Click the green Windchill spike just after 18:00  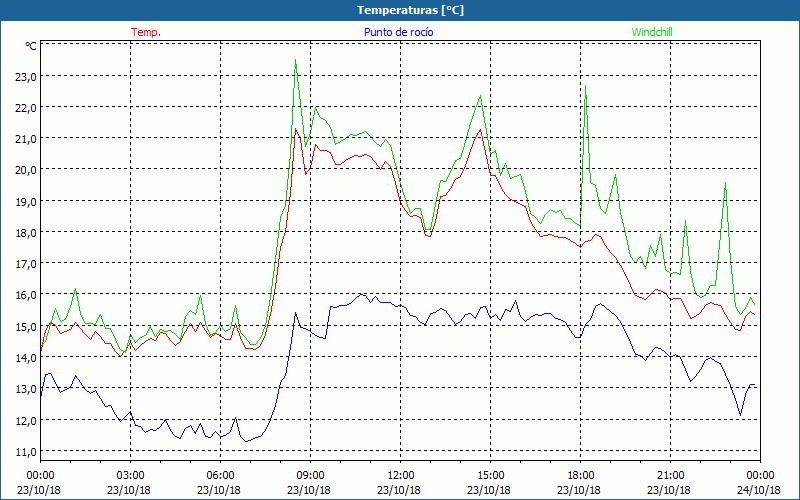pyautogui.click(x=585, y=90)
